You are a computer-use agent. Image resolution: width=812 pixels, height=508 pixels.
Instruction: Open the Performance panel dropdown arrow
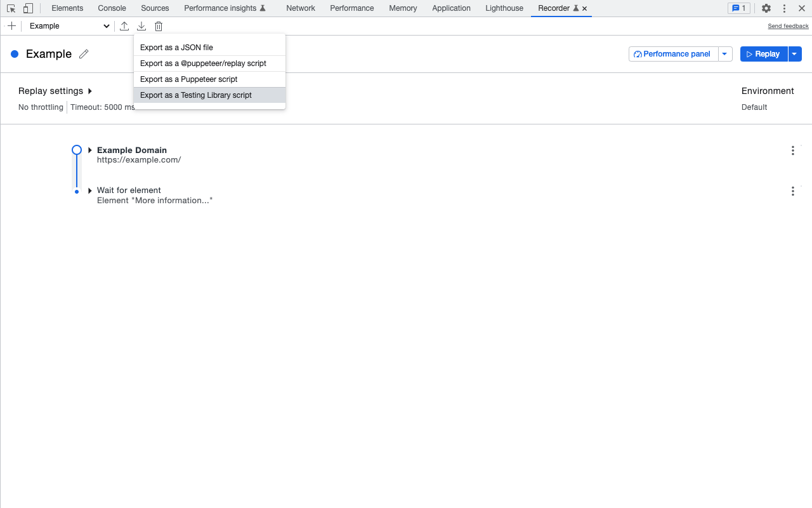point(724,54)
